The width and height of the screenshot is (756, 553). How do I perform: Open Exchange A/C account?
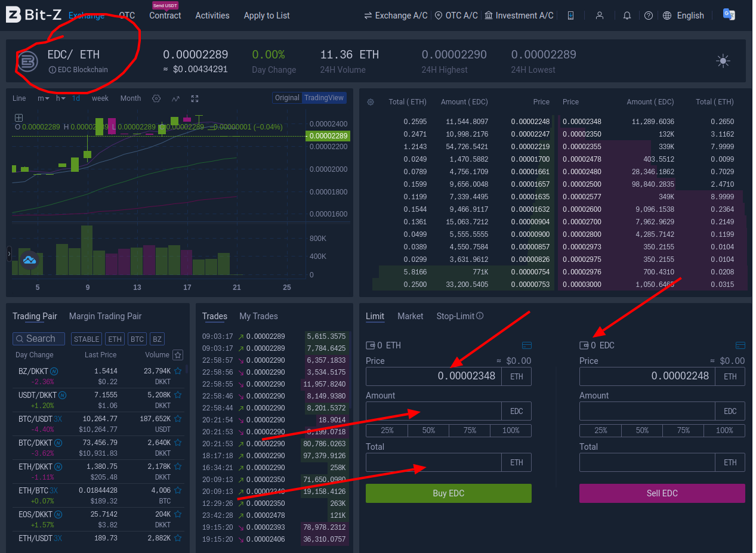pos(396,16)
